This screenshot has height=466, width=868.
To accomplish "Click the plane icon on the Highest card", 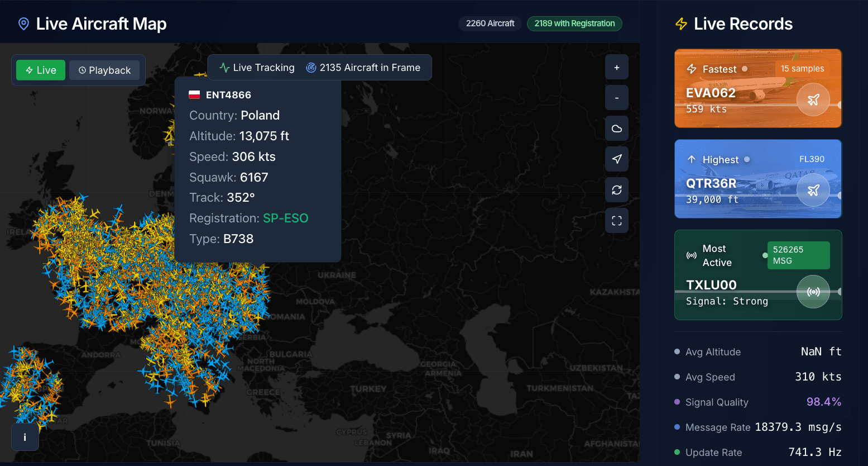I will [x=813, y=190].
